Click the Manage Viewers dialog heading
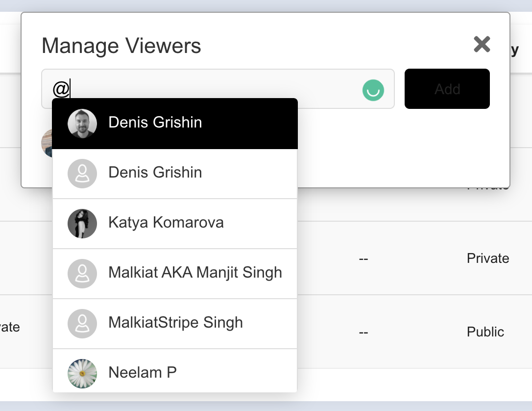This screenshot has width=532, height=411. click(121, 46)
